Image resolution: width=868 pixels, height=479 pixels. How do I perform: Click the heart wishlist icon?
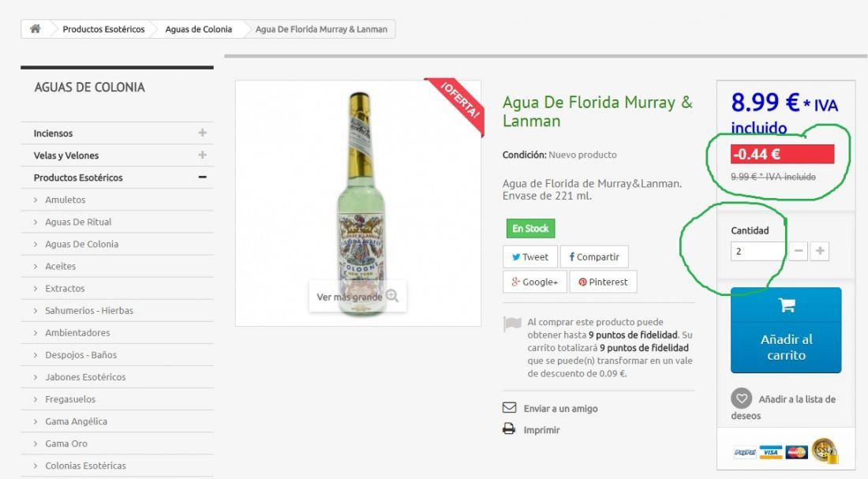[741, 399]
